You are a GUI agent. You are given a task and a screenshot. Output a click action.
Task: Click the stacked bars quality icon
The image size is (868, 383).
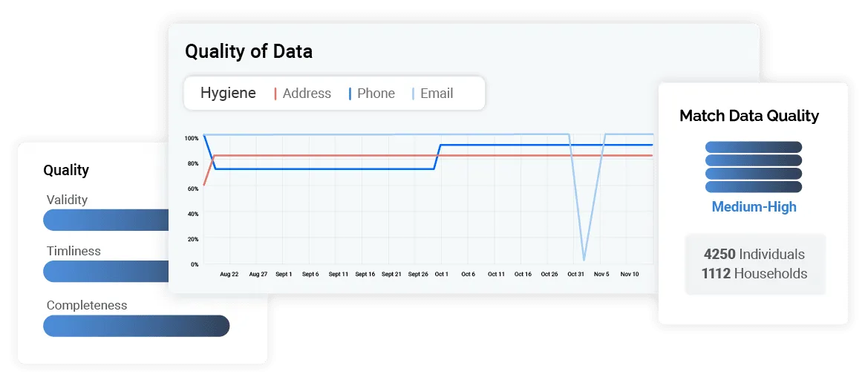[x=753, y=167]
